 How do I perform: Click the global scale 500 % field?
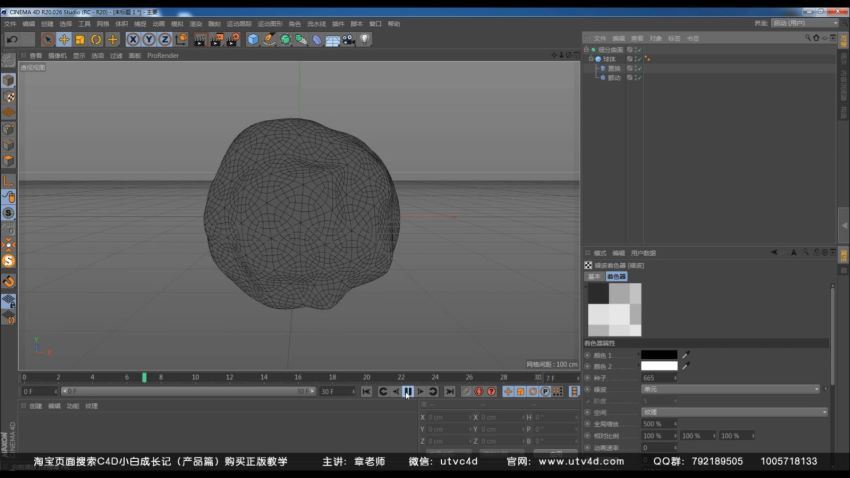point(658,424)
